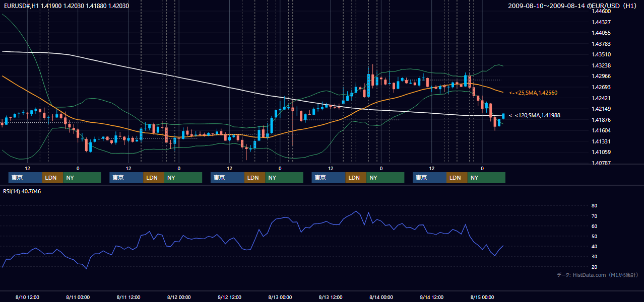This screenshot has height=302, width=644.
Task: Click RSI axis level 70
Action: pyautogui.click(x=594, y=216)
